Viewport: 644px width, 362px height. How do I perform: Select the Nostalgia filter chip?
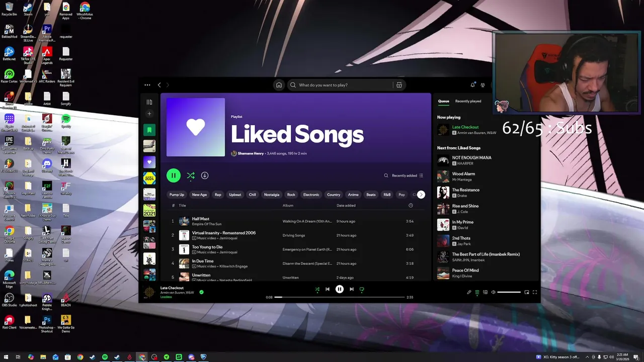[x=272, y=195]
